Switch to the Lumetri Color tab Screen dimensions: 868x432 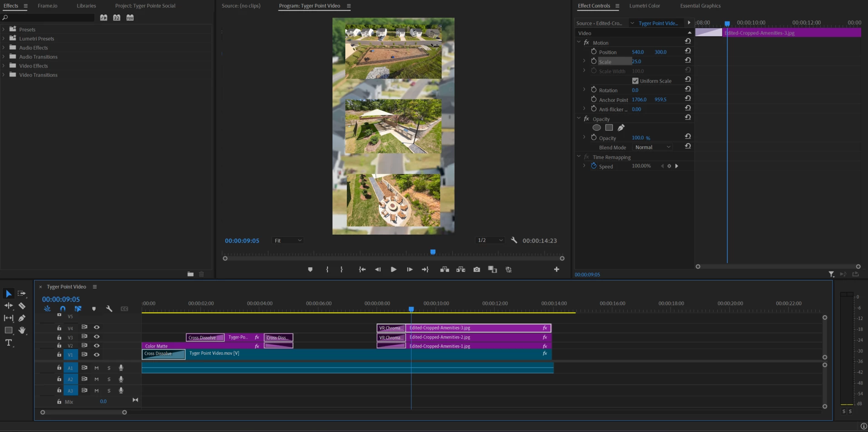pyautogui.click(x=644, y=6)
